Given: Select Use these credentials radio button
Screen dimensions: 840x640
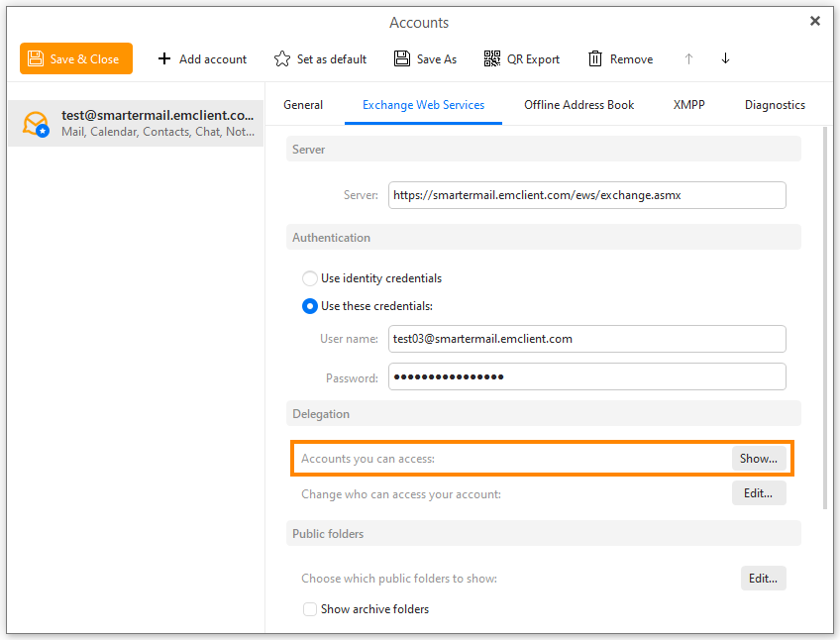Looking at the screenshot, I should (x=310, y=306).
